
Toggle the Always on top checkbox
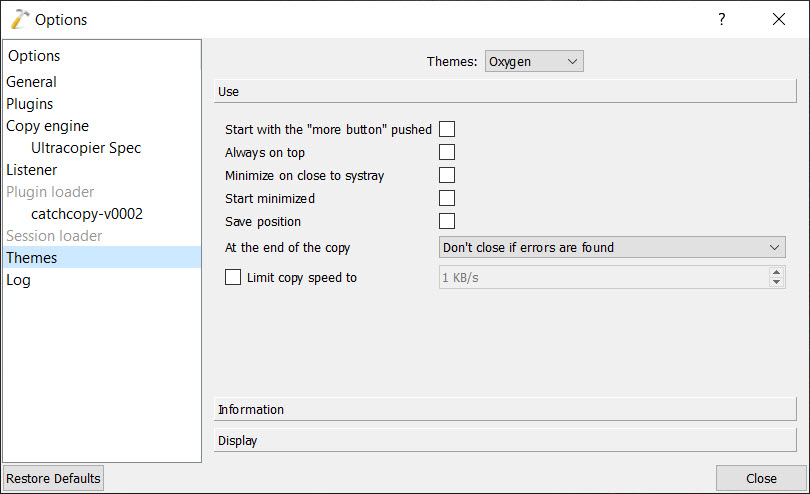tap(447, 152)
